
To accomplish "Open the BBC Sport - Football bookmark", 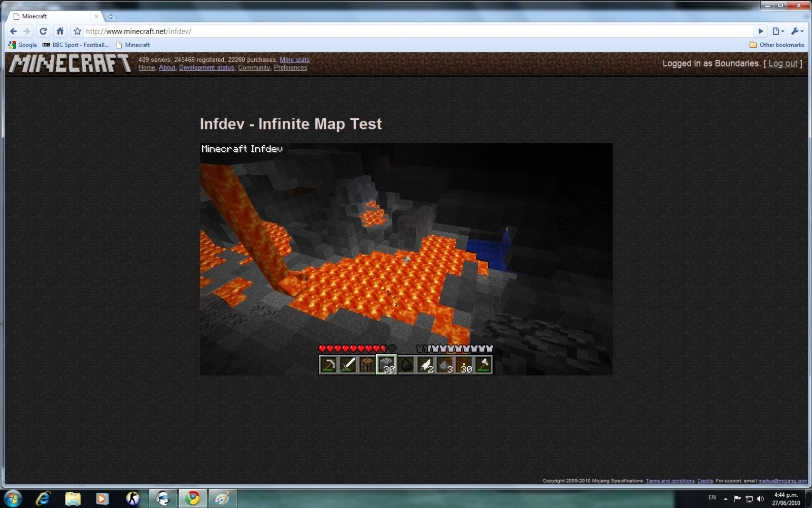I will [x=76, y=45].
